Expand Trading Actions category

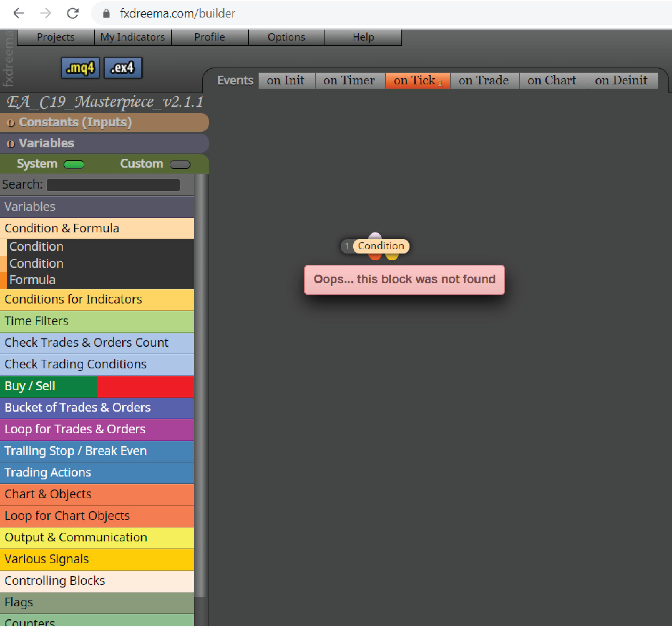coord(97,473)
